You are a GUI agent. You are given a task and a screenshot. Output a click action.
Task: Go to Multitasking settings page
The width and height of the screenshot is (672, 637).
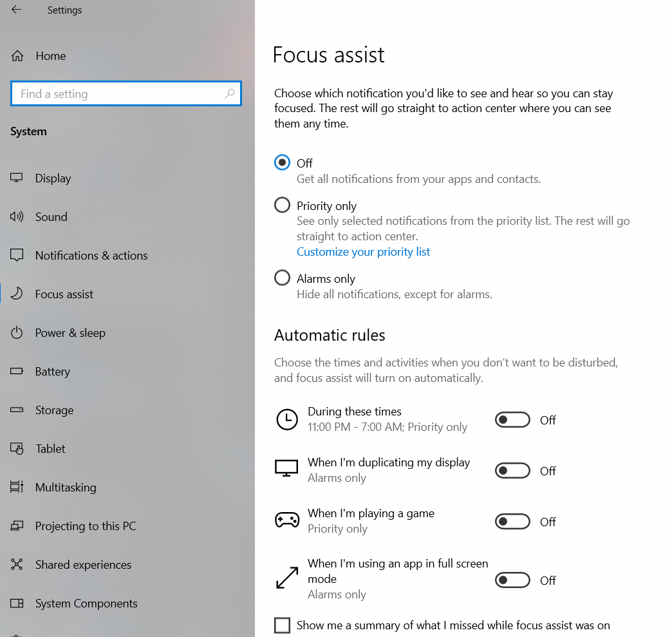coord(66,488)
